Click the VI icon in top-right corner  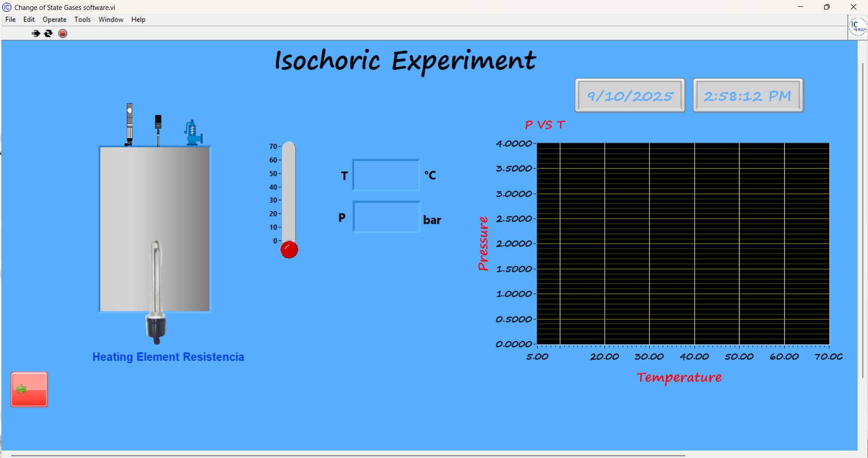pos(857,26)
